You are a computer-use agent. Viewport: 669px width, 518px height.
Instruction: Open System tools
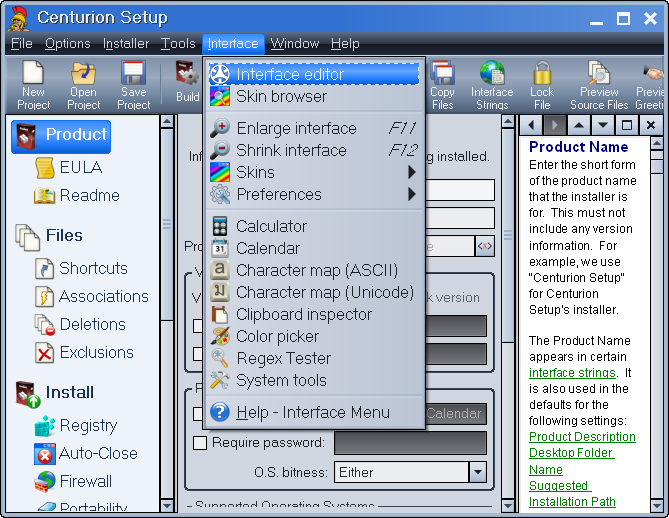314,381
